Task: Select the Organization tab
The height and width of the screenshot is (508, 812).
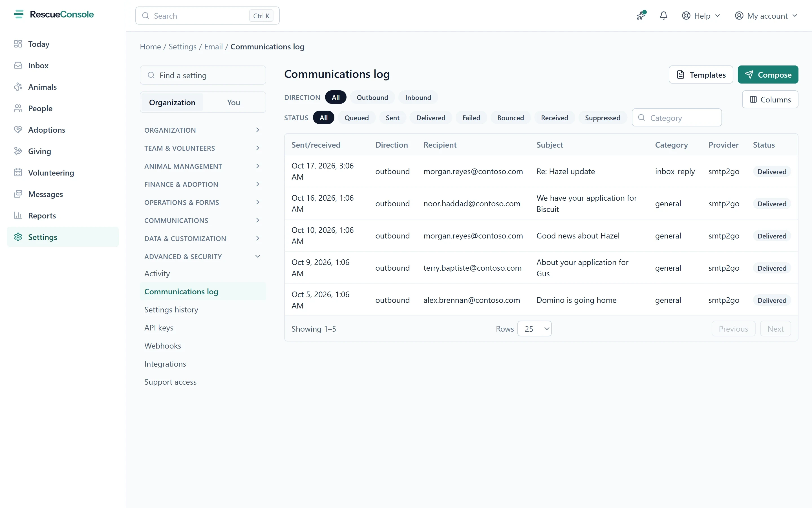Action: [x=172, y=102]
